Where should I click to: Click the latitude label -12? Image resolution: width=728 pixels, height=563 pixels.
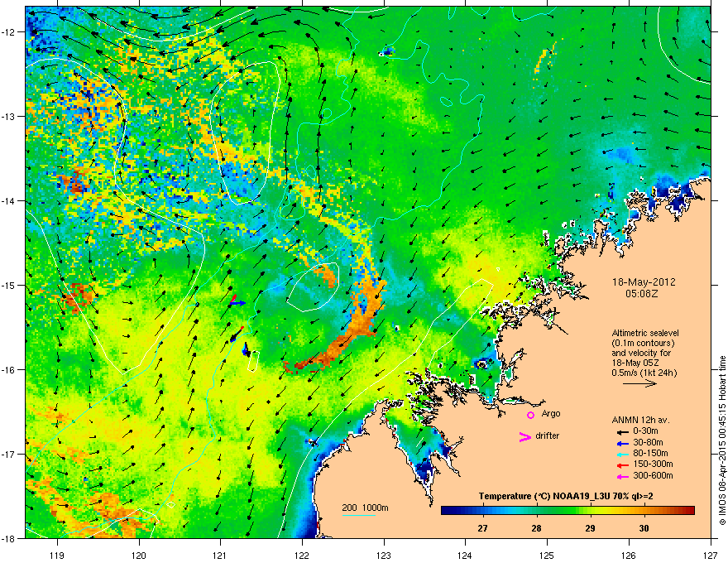click(x=8, y=32)
